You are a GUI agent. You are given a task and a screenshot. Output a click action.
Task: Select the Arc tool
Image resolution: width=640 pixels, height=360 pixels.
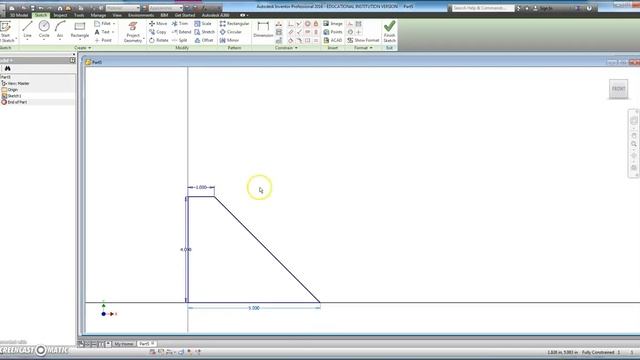coord(60,30)
